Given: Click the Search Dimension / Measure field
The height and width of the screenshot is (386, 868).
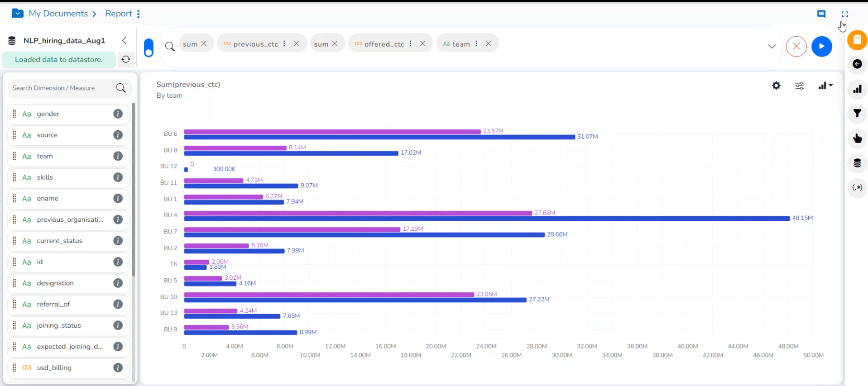Looking at the screenshot, I should (70, 88).
